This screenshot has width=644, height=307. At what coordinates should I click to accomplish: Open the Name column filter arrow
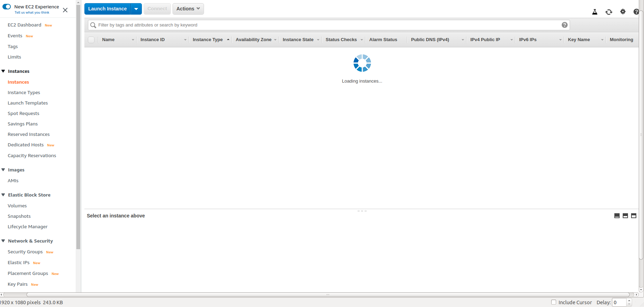coord(133,40)
